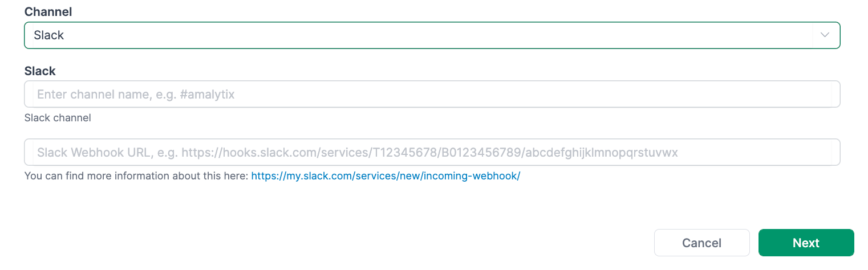Select the field with hooks.slack.com placeholder
Image resolution: width=868 pixels, height=270 pixels.
pos(431,153)
